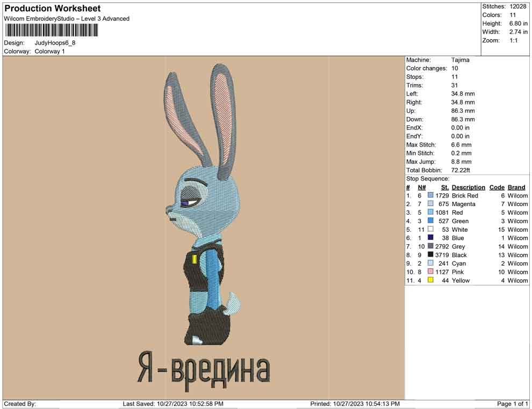Pick the Yellow thread color swatch
The width and height of the screenshot is (532, 409).
point(430,281)
